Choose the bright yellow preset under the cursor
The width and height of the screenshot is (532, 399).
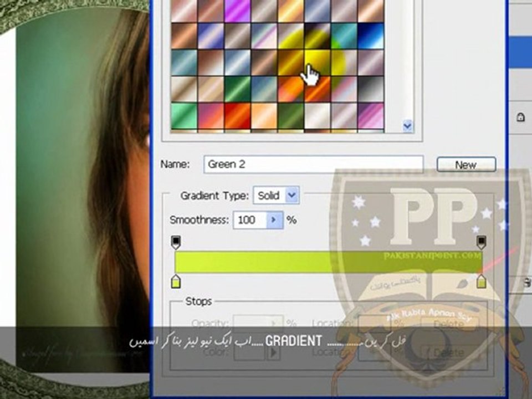318,63
